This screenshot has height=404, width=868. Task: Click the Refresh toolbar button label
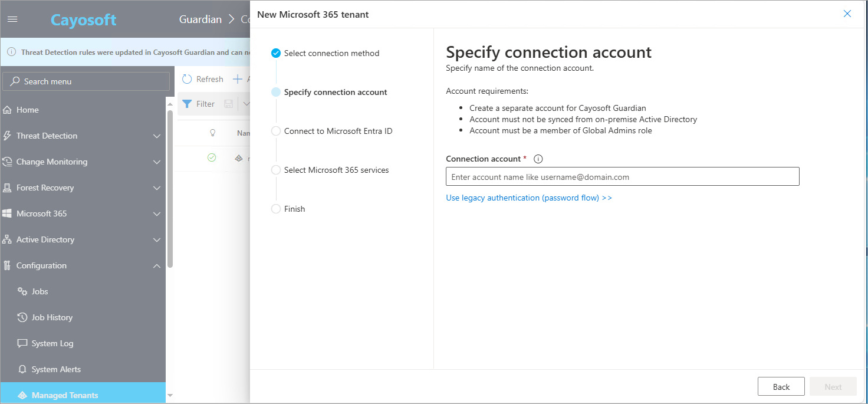click(210, 79)
